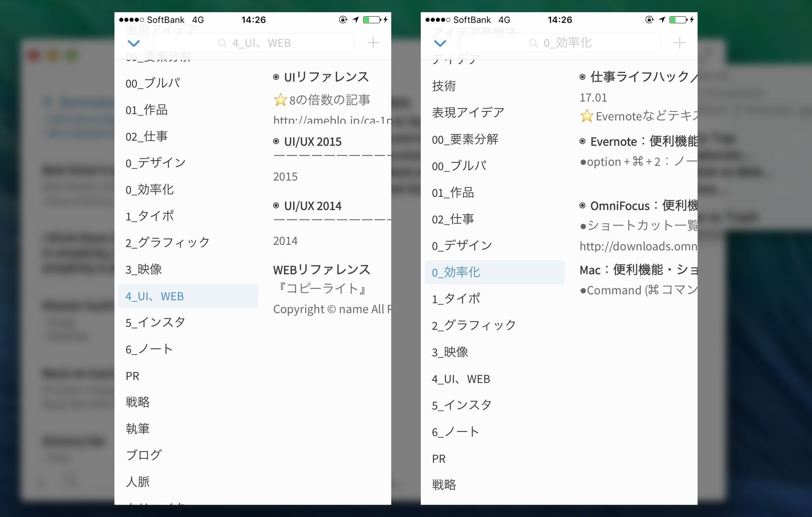This screenshot has height=517, width=812.
Task: Tap the ◉ icon beside 仕事ライフハック
Action: (583, 77)
